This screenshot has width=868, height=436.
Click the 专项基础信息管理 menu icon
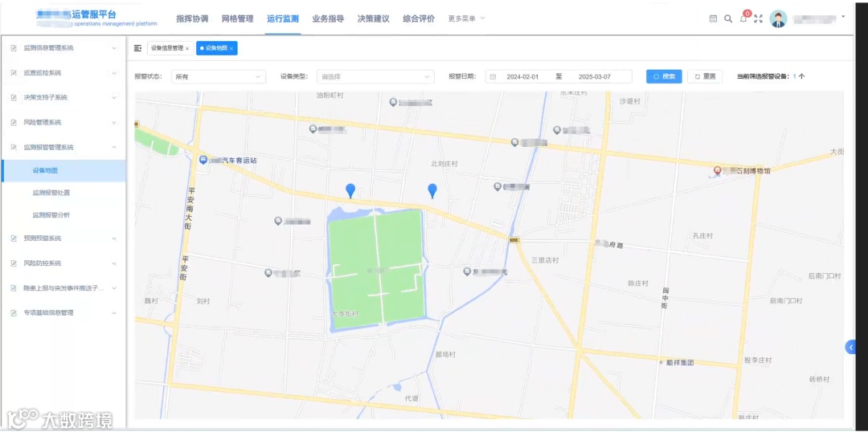14,312
